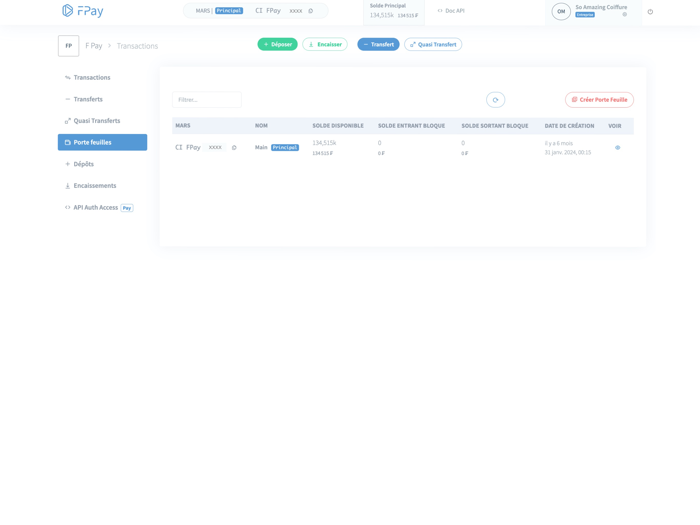This screenshot has width=700, height=525.
Task: Click F Pay breadcrumb link
Action: (x=93, y=46)
